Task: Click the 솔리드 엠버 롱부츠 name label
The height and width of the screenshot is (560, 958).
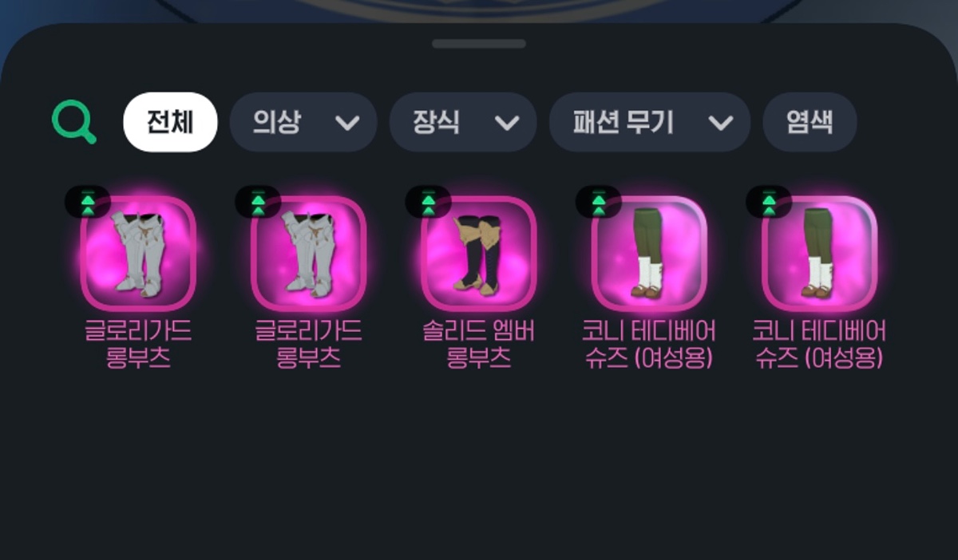Action: coord(478,345)
